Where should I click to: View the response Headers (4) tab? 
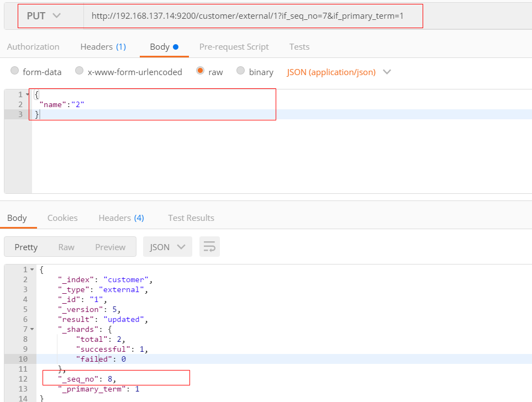tap(121, 218)
